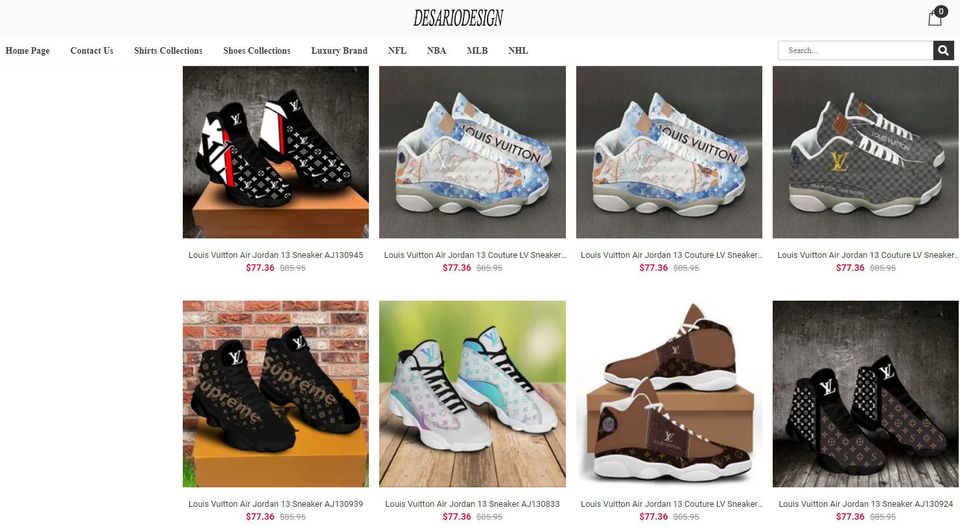960x530 pixels.
Task: View the black Supreme sneaker thumbnail
Action: click(x=276, y=394)
